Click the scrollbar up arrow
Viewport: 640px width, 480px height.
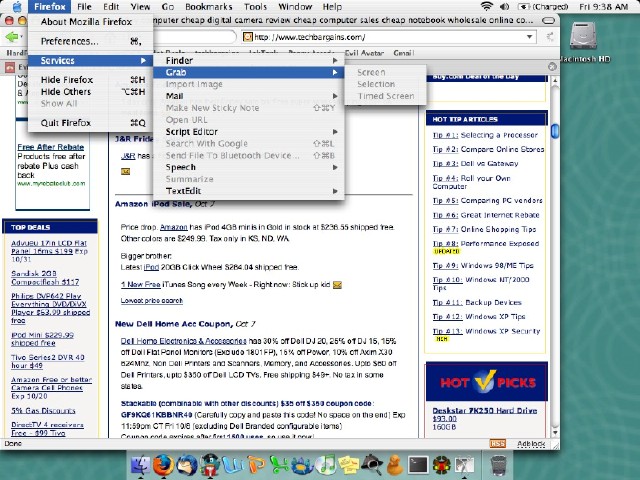point(555,82)
